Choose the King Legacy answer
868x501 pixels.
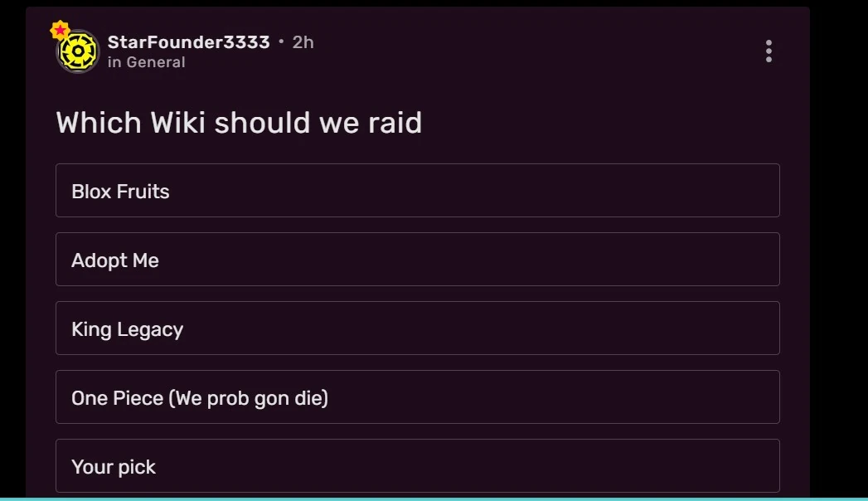(x=418, y=328)
